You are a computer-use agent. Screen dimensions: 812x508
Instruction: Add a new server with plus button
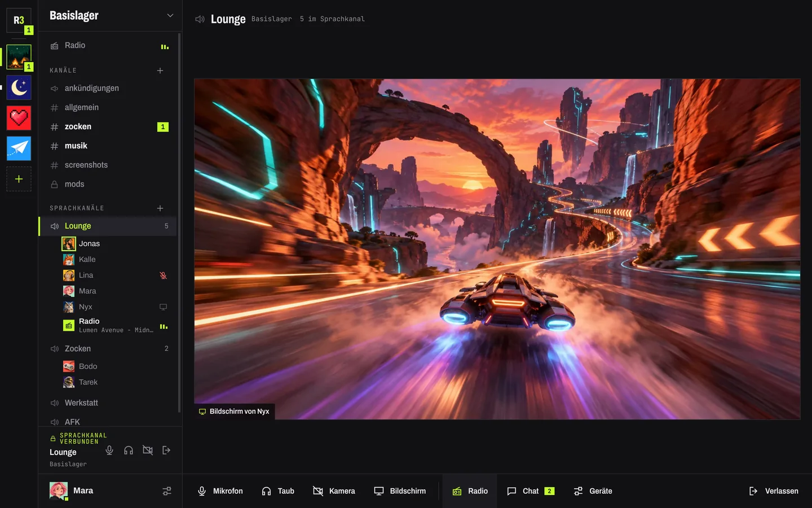click(x=19, y=179)
